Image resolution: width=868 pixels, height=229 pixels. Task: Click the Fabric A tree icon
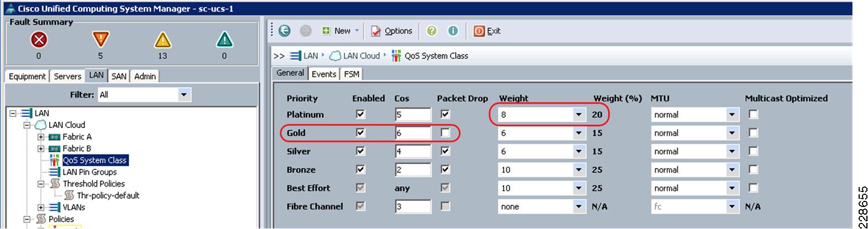tap(54, 137)
